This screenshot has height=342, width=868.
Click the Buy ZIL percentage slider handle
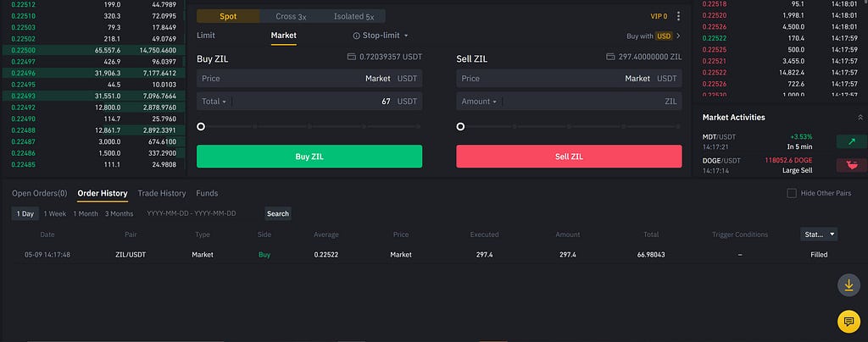coord(201,126)
